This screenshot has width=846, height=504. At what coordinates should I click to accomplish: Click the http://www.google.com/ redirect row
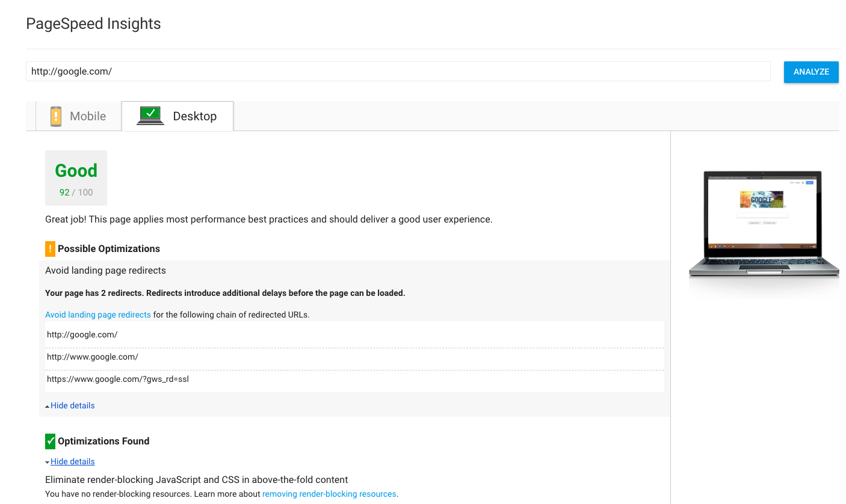(x=354, y=357)
